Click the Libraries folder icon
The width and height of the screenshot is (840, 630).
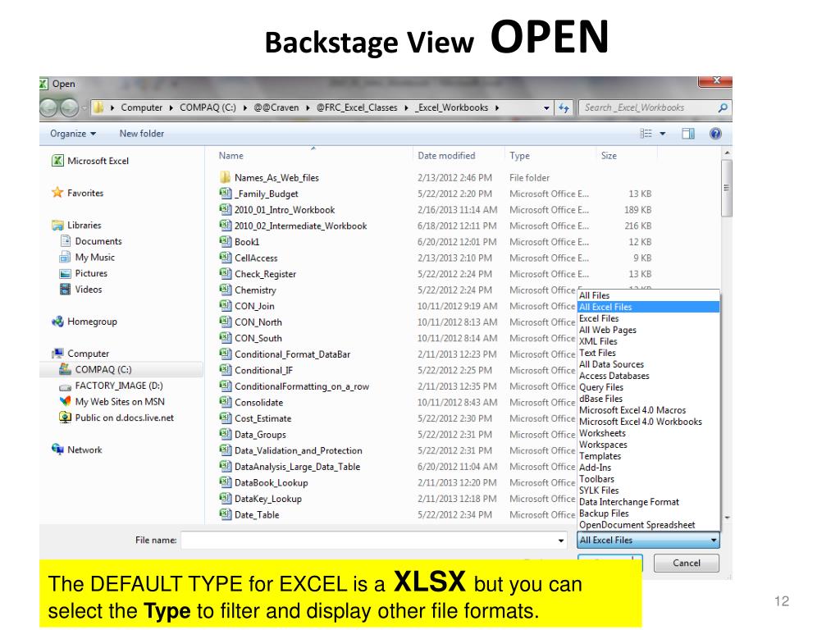click(x=57, y=225)
